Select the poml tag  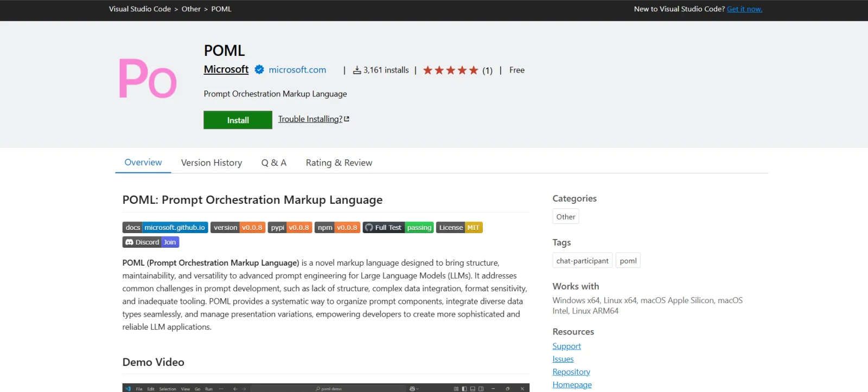(x=628, y=261)
